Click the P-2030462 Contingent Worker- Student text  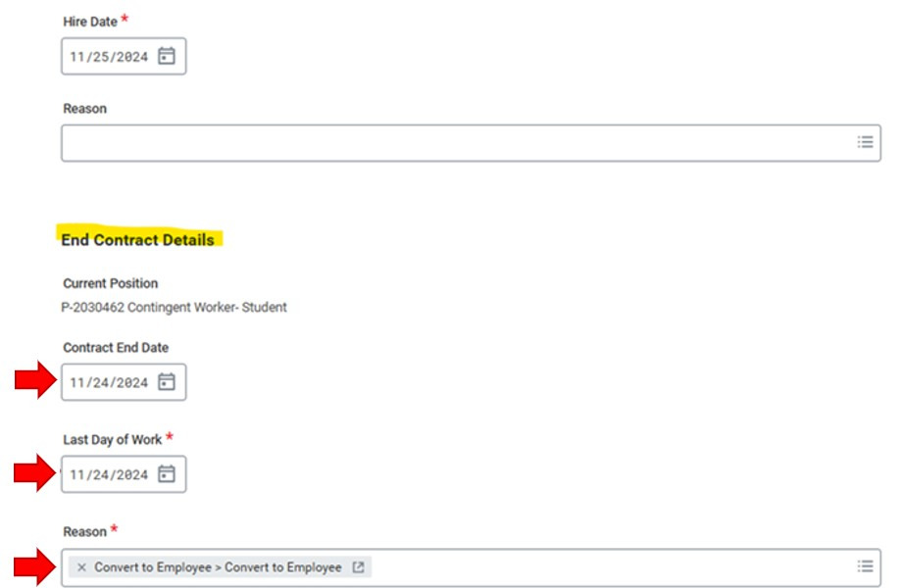tap(174, 307)
